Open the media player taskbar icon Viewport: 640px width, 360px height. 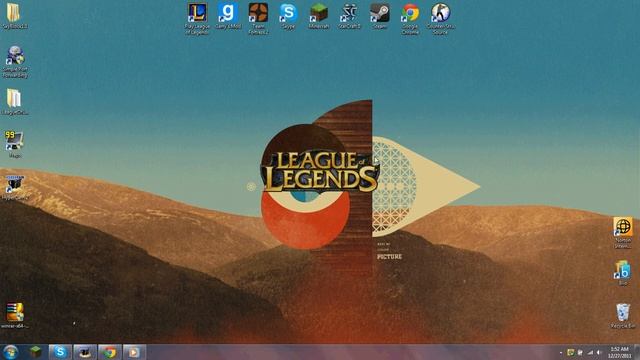pyautogui.click(x=134, y=352)
